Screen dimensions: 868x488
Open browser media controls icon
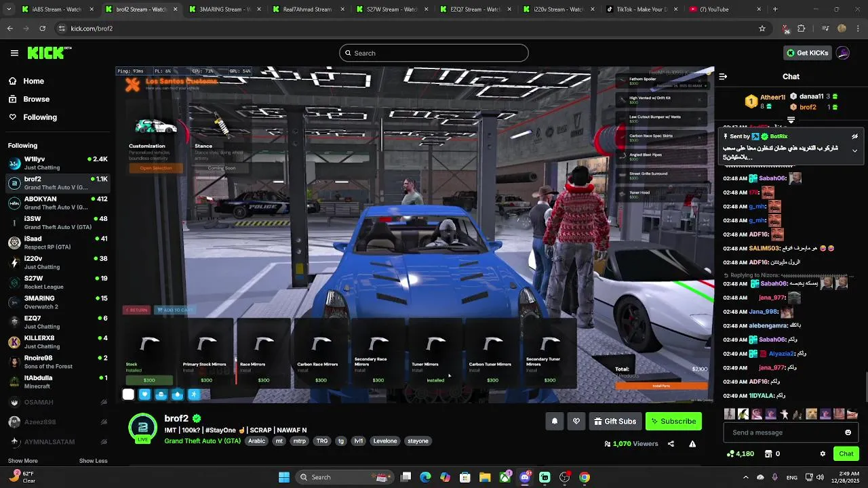tap(825, 28)
